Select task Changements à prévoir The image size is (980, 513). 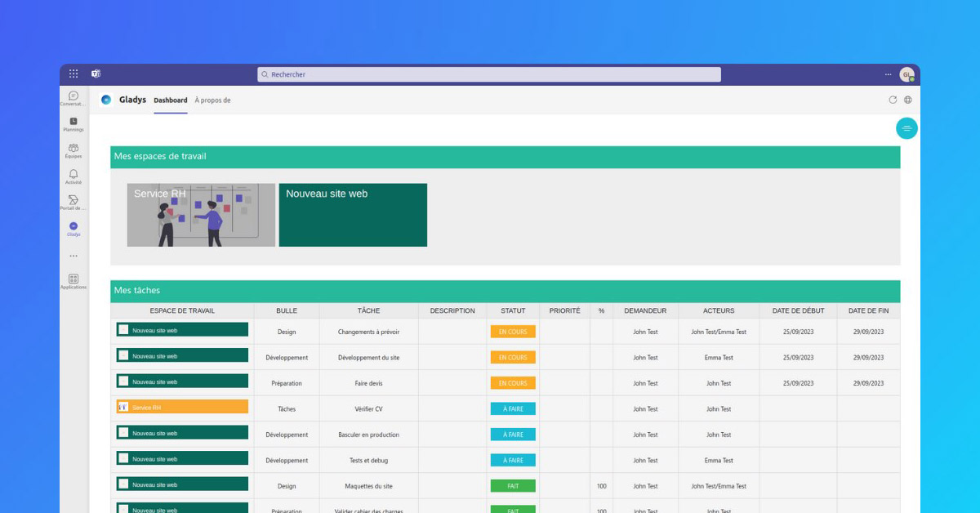[368, 332]
